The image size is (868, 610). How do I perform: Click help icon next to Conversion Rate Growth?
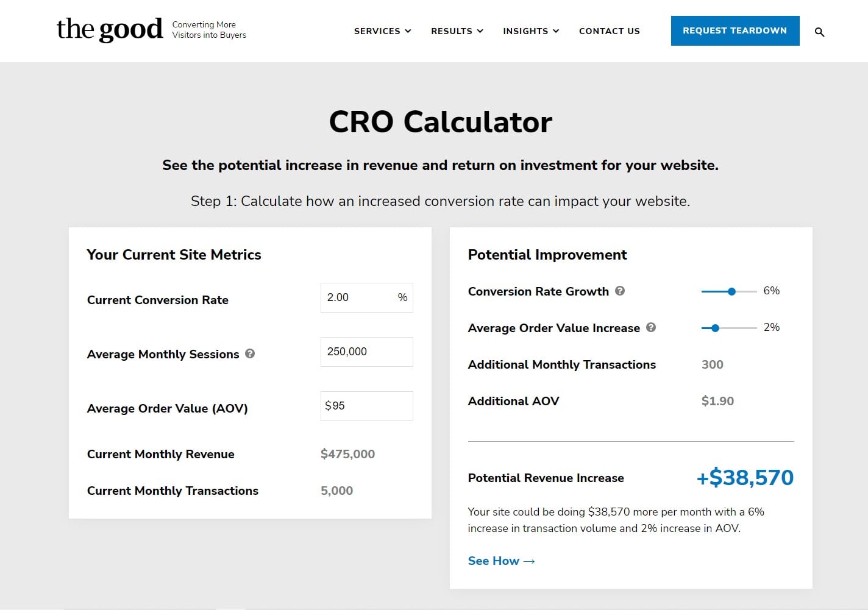[620, 291]
